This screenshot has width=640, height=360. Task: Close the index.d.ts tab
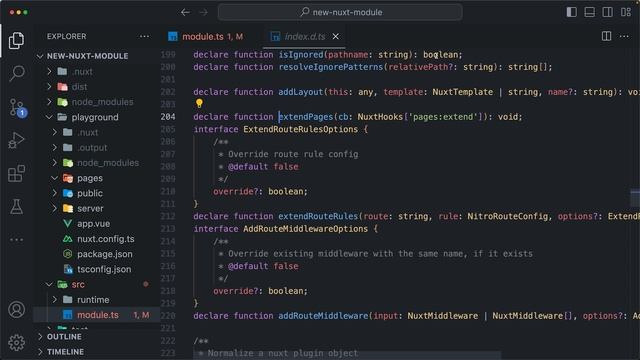[336, 37]
